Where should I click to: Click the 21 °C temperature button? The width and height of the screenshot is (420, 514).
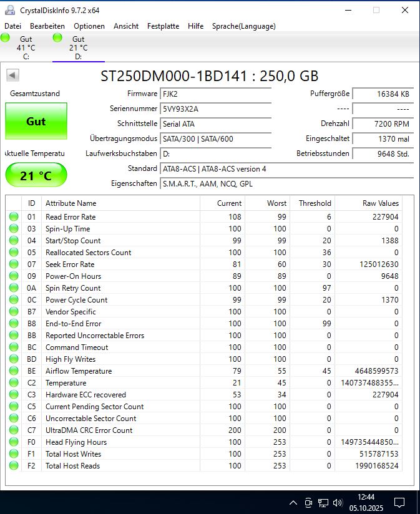click(x=36, y=175)
